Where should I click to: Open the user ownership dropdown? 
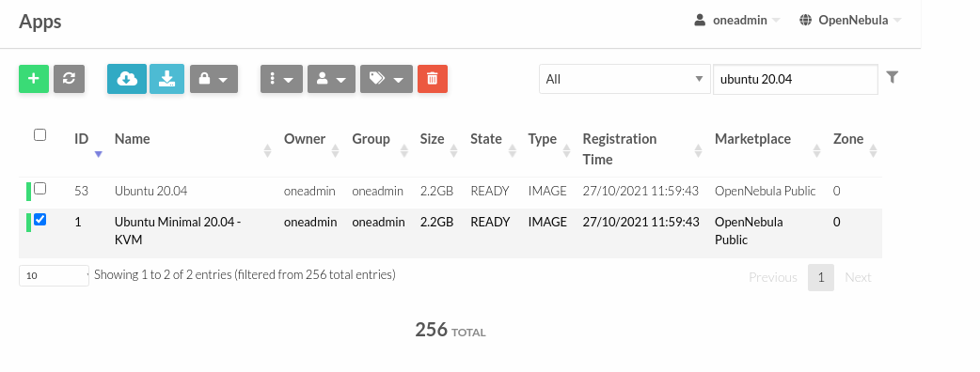331,79
